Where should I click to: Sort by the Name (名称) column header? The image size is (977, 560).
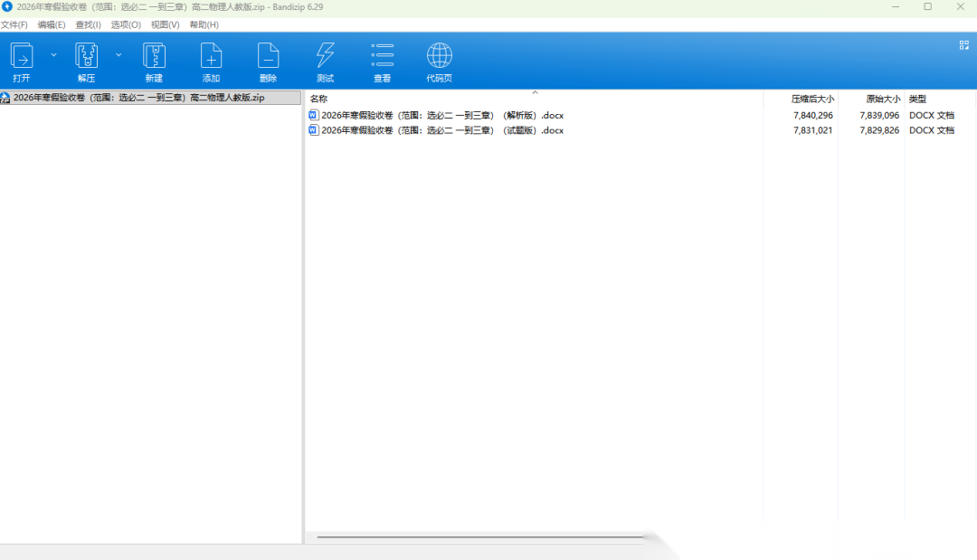[x=318, y=99]
